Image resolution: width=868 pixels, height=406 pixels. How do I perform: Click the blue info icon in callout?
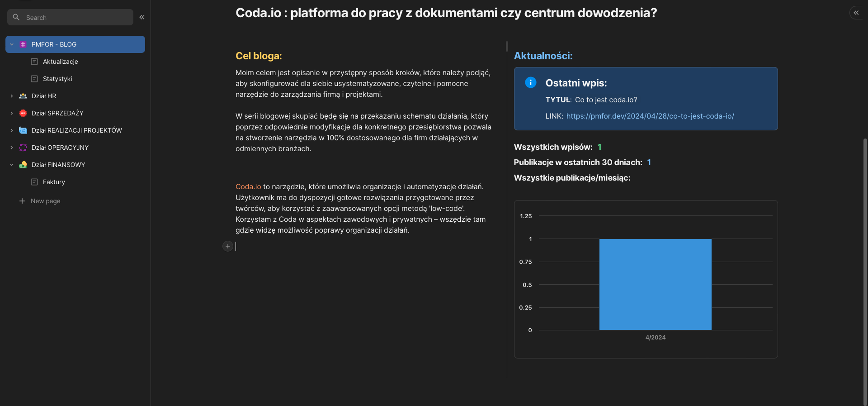[x=530, y=82]
